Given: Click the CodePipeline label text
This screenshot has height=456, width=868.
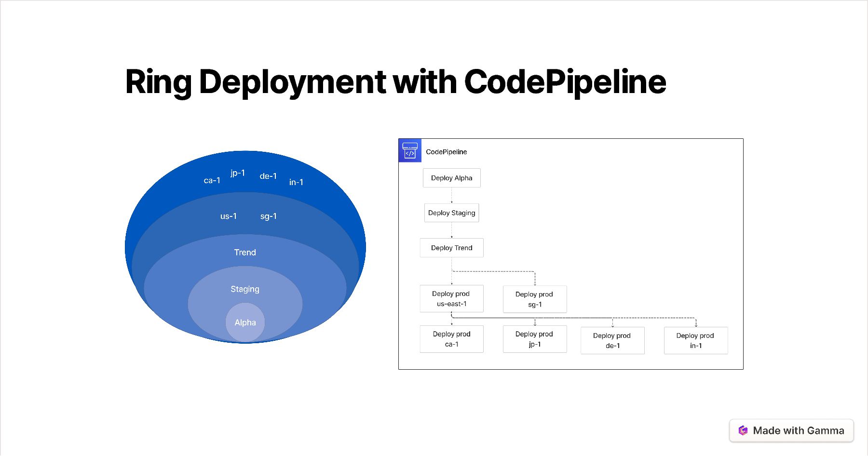Looking at the screenshot, I should [447, 152].
